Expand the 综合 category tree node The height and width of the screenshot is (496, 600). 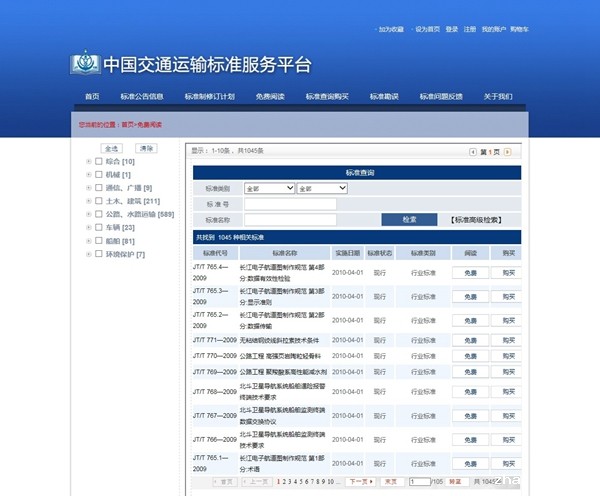tap(87, 161)
